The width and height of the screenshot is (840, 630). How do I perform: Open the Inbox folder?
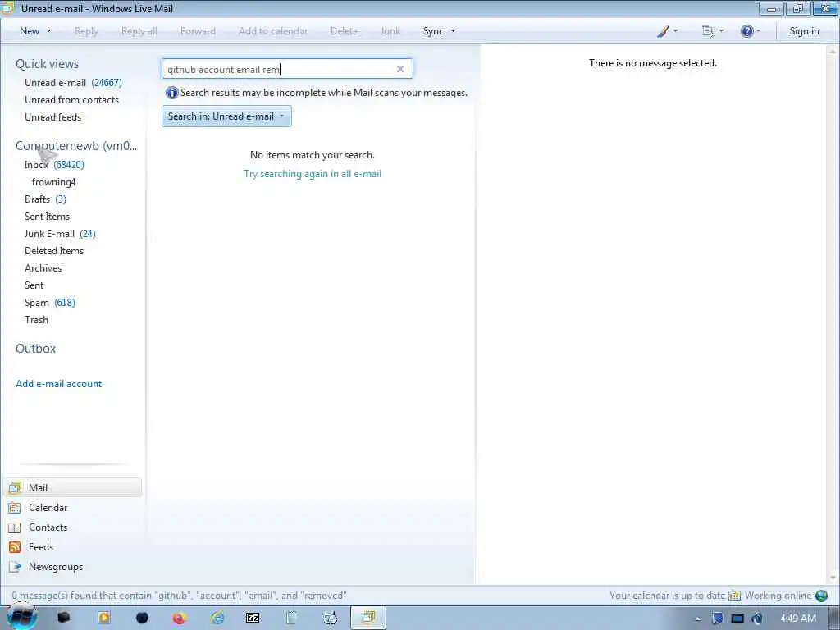pos(54,164)
